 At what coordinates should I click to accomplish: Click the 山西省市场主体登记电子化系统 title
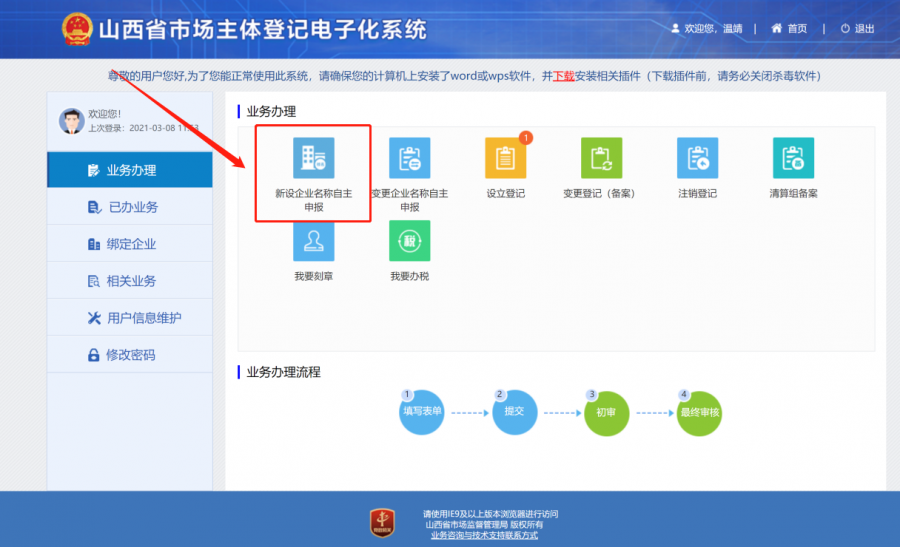point(263,30)
